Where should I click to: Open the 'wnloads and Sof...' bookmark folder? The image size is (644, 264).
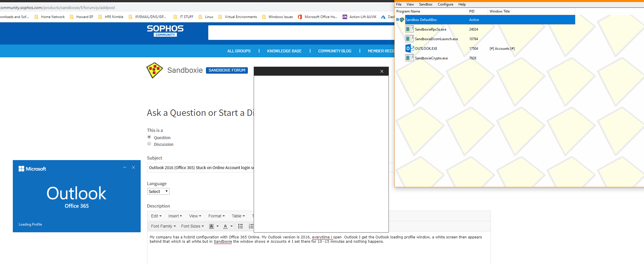tap(14, 17)
